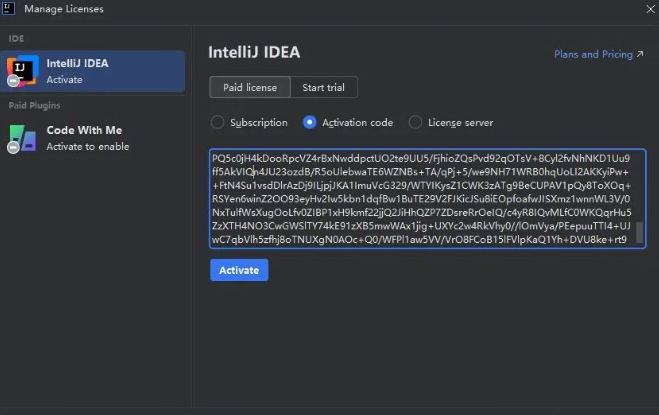Select Code With Me in the Paid Plugins list
The width and height of the screenshot is (659, 415).
pyautogui.click(x=93, y=138)
